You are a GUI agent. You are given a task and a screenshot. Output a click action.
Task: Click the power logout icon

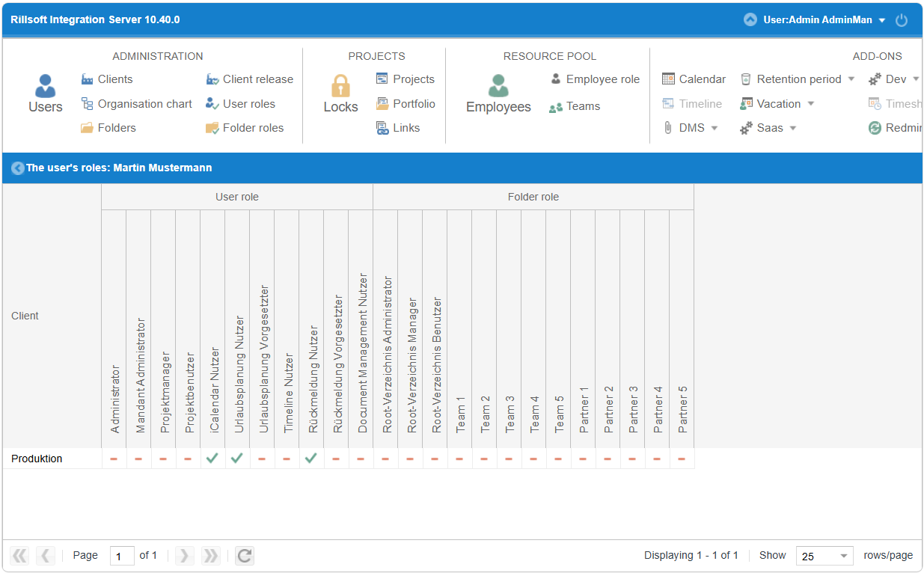click(902, 20)
